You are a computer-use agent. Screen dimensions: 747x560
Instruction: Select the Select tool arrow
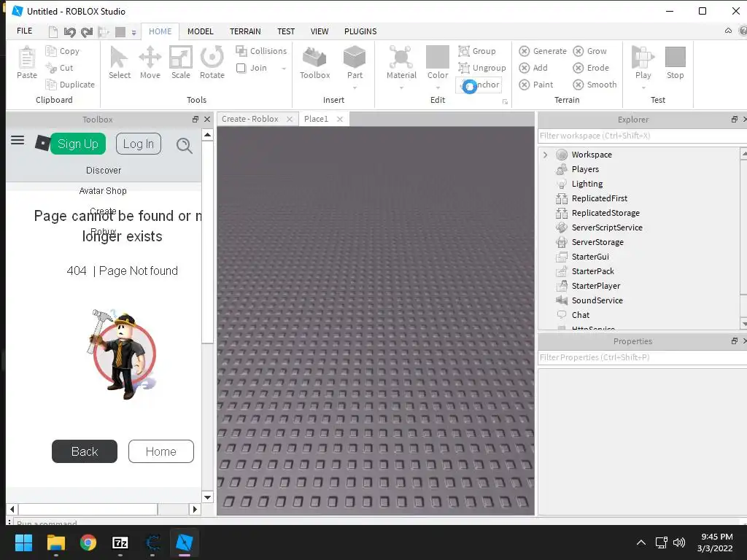pos(119,62)
